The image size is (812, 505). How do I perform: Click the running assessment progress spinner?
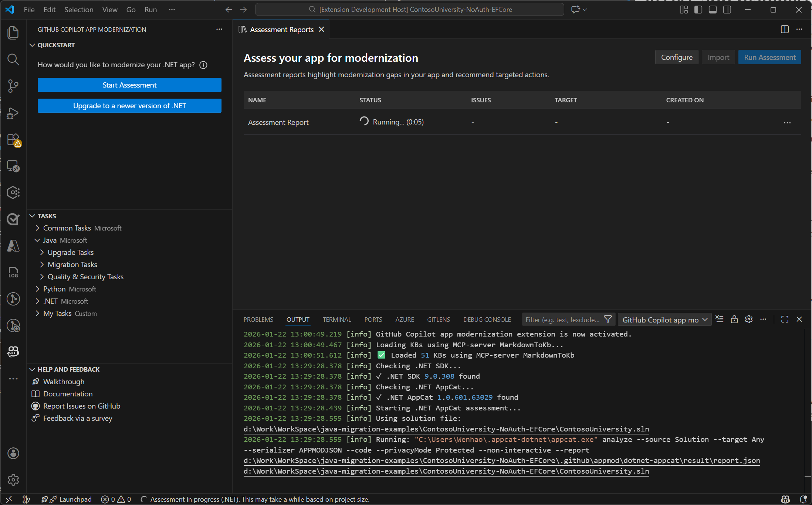pyautogui.click(x=363, y=121)
